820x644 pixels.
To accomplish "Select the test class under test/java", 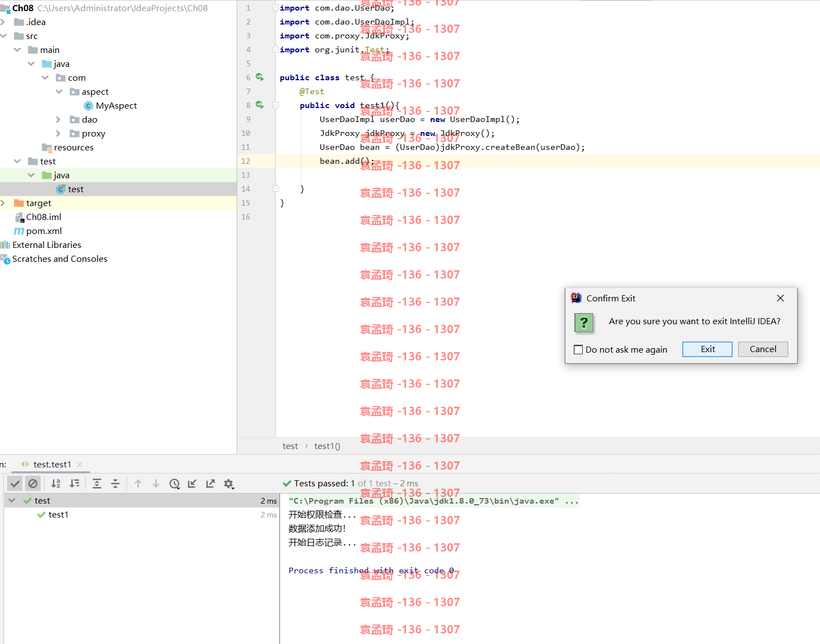I will 75,189.
